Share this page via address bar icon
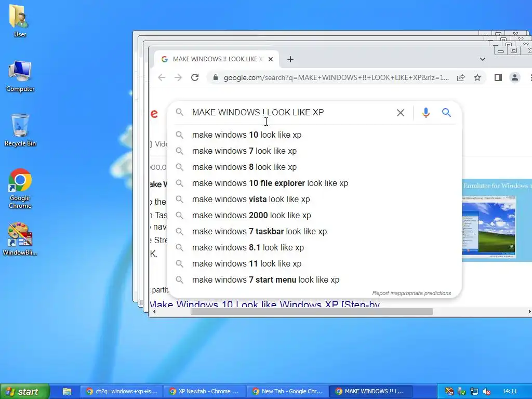This screenshot has width=532, height=399. 461,78
